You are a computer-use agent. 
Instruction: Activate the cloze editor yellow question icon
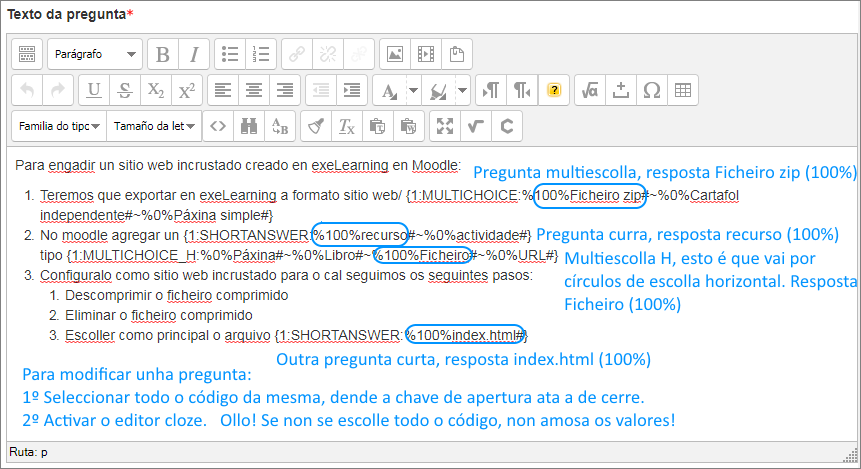(x=554, y=90)
